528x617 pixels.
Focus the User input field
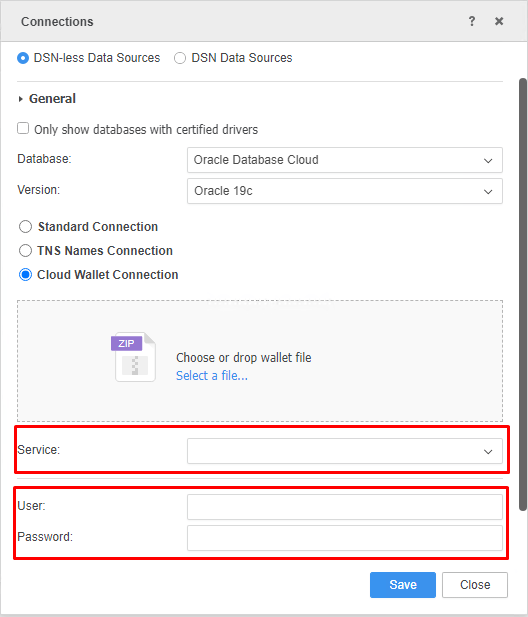point(345,507)
